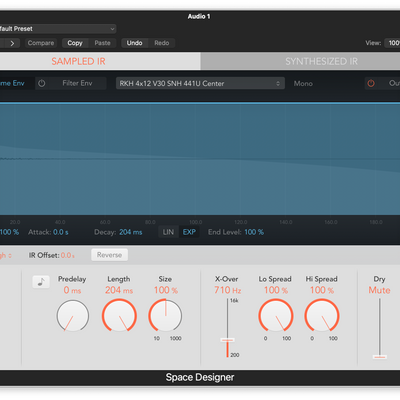Open the quality dropdown left of IR Offset
The height and width of the screenshot is (400, 400).
point(6,255)
